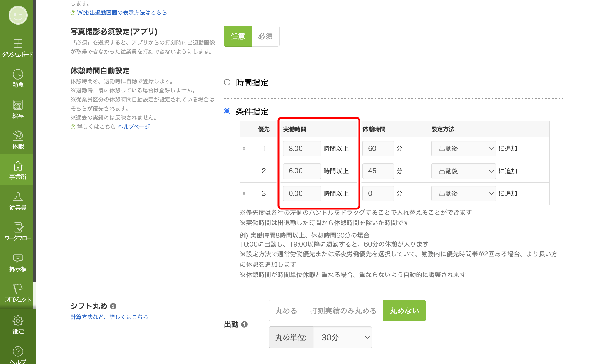Select the 条件指定 radio button

click(227, 111)
